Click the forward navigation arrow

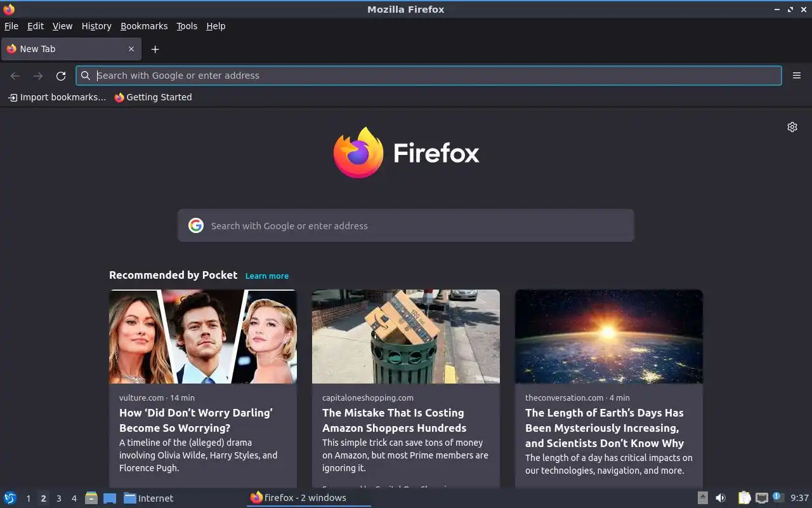coord(38,76)
